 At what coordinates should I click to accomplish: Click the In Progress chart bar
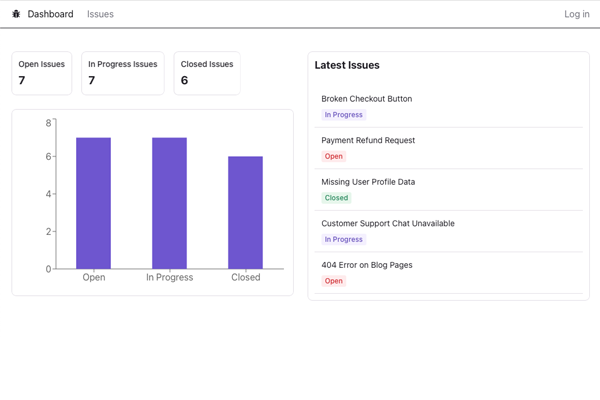[169, 203]
